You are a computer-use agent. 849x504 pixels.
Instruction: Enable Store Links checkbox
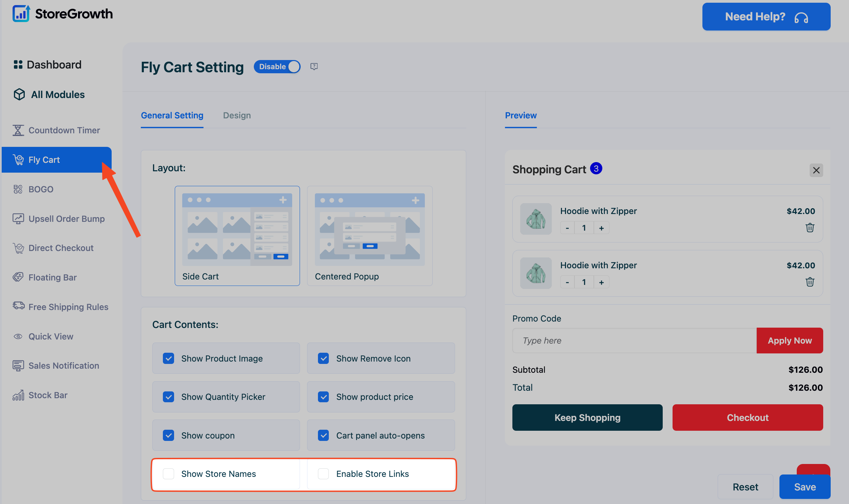[x=323, y=473]
